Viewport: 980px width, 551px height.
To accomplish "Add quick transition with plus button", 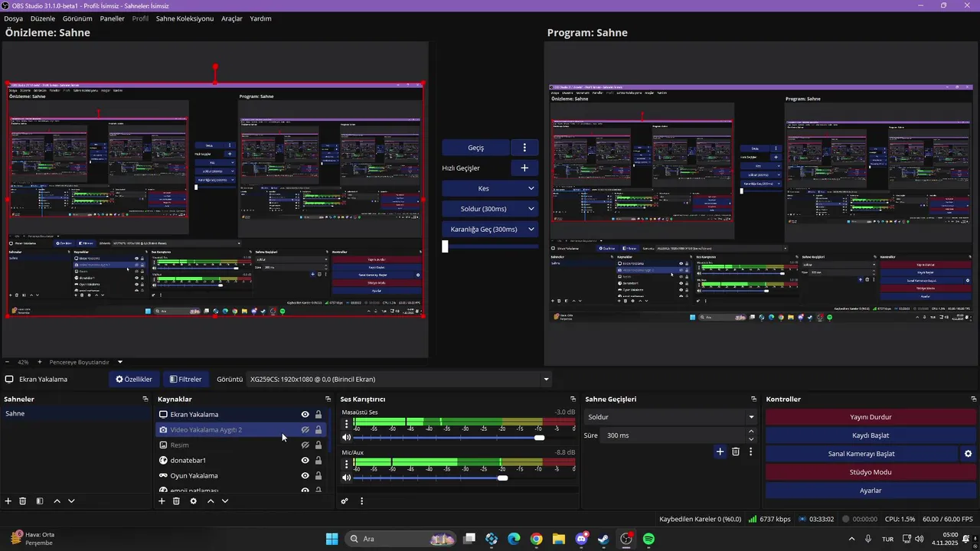I will (524, 168).
